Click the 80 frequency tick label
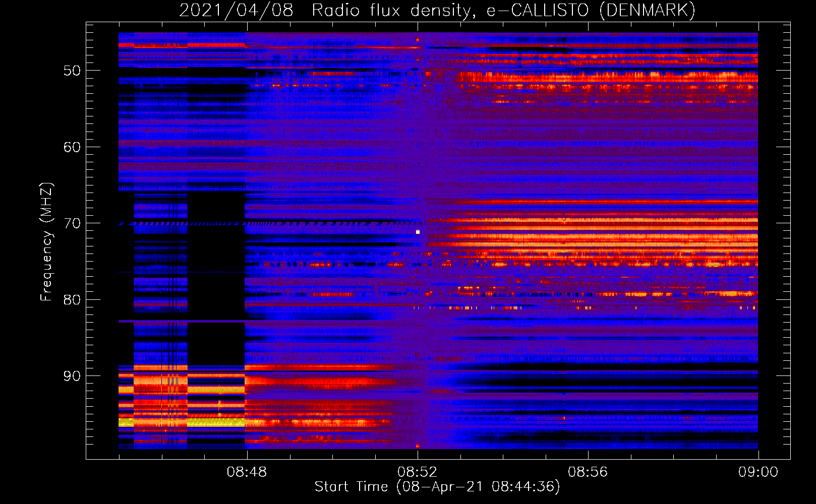Viewport: 816px width, 504px height. 72,300
